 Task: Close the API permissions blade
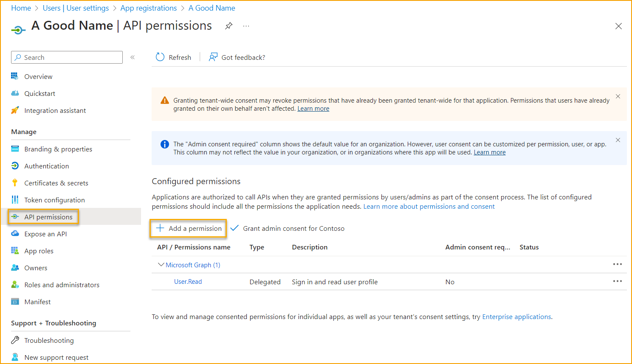(618, 26)
